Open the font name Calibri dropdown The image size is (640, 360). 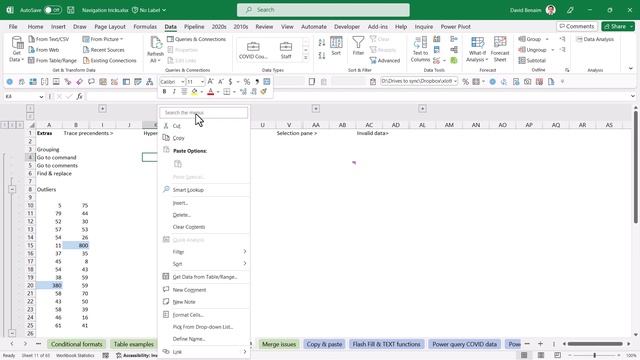(x=182, y=82)
